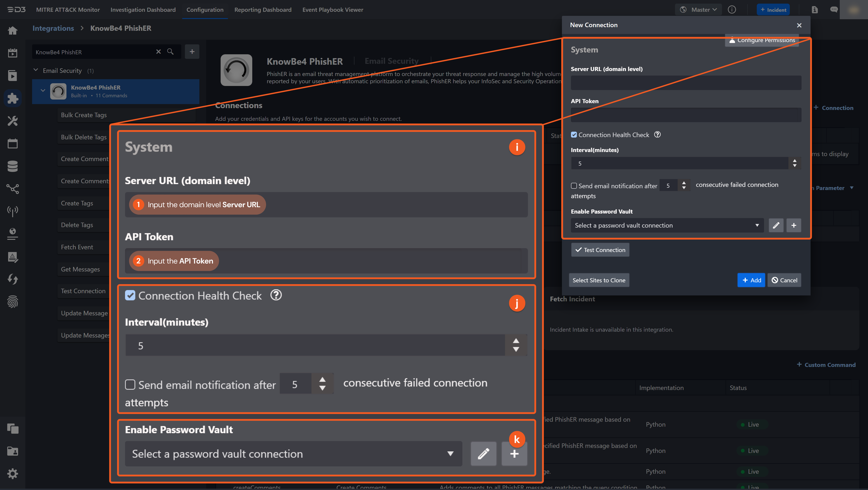Screen dimensions: 868x490
Task: Click the database icon in the left sidebar
Action: [x=12, y=166]
